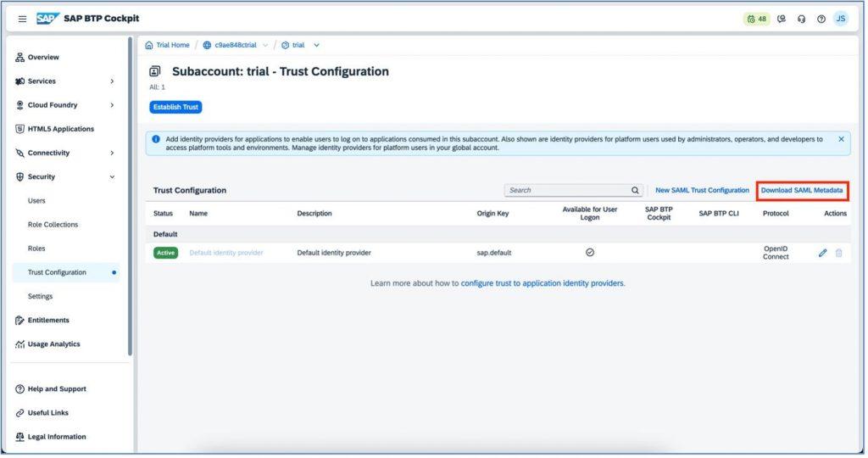Viewport: 868px width, 458px height.
Task: Click the Usage Analytics chart icon
Action: pos(20,344)
